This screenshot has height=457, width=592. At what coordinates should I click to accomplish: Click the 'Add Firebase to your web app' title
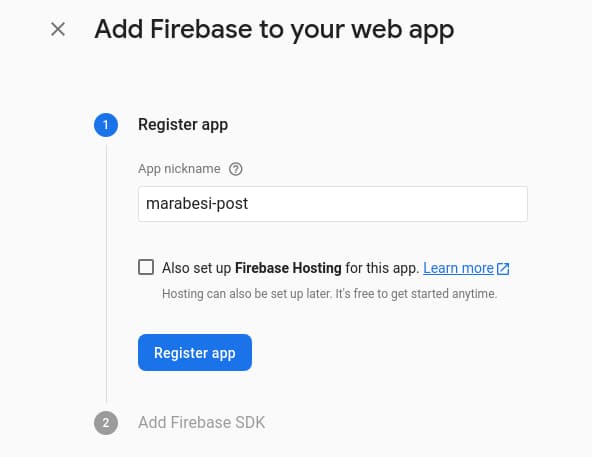(x=274, y=30)
